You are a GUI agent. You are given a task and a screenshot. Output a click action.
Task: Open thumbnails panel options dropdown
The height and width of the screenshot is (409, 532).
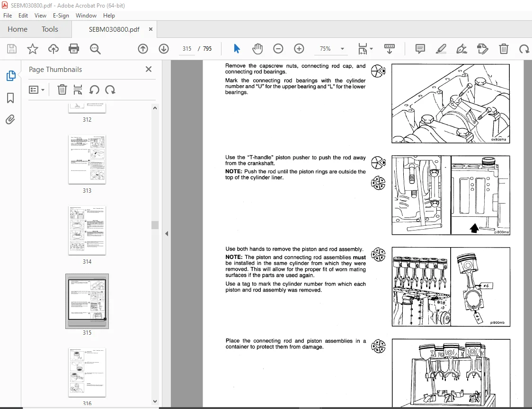(36, 89)
